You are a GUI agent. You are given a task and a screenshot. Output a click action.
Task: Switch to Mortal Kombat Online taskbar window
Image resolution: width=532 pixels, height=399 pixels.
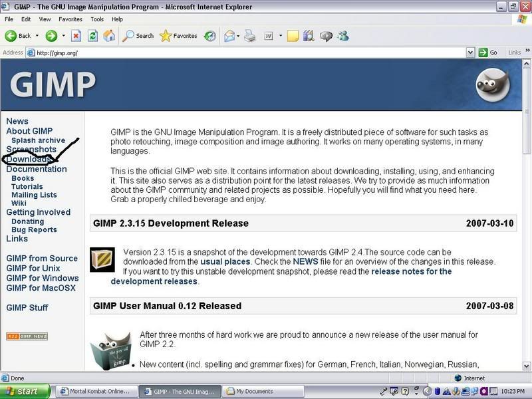(96, 391)
